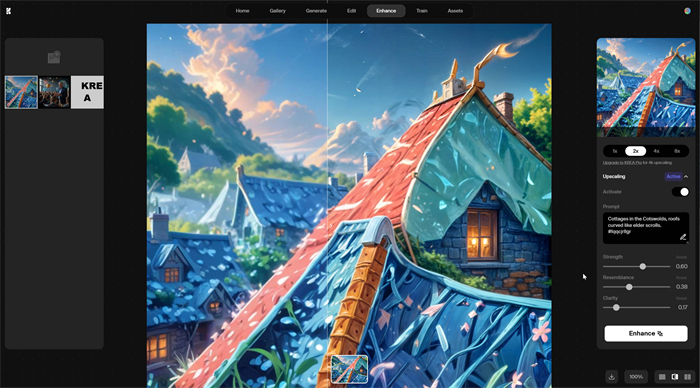
Task: Switch to single image view icon
Action: pyautogui.click(x=662, y=377)
